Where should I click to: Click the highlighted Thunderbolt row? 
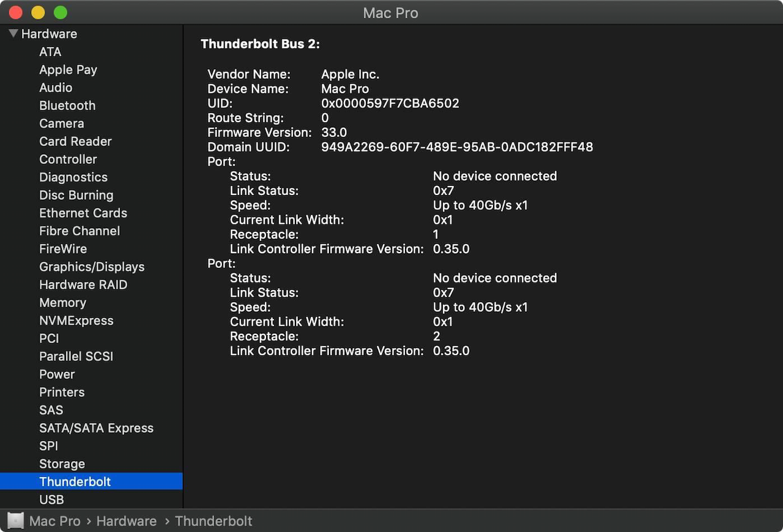click(x=91, y=481)
